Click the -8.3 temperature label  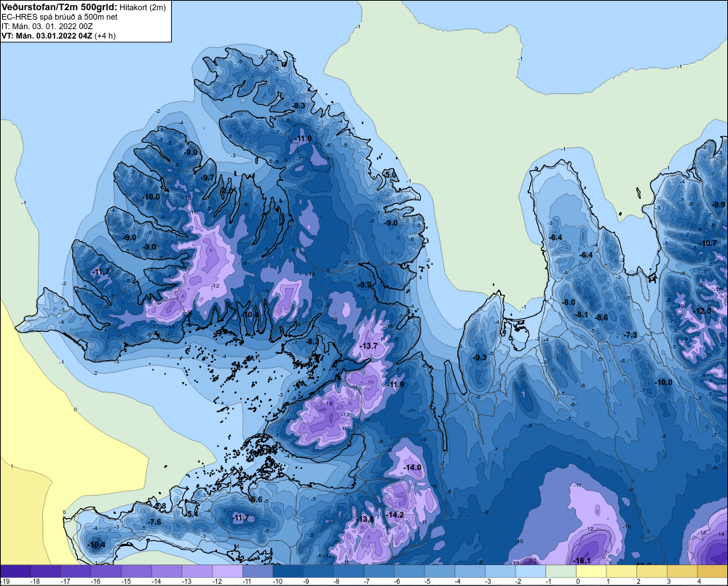tap(298, 106)
